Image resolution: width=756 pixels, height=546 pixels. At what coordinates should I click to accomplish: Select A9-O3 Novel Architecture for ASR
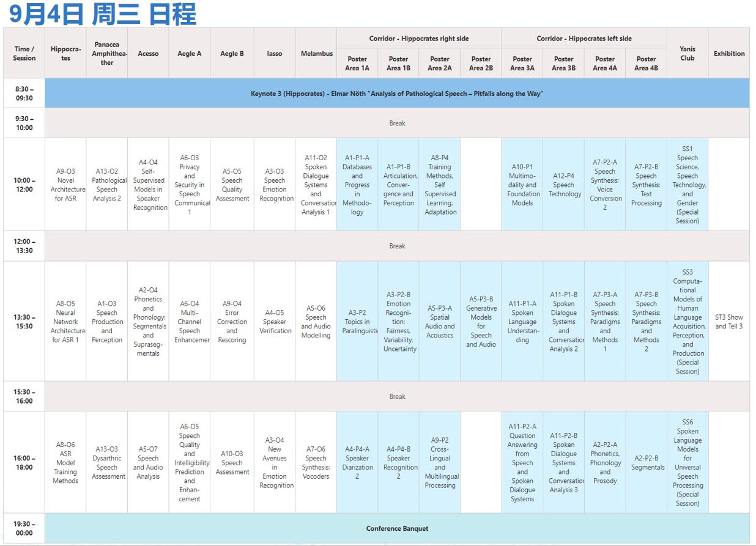(x=65, y=185)
